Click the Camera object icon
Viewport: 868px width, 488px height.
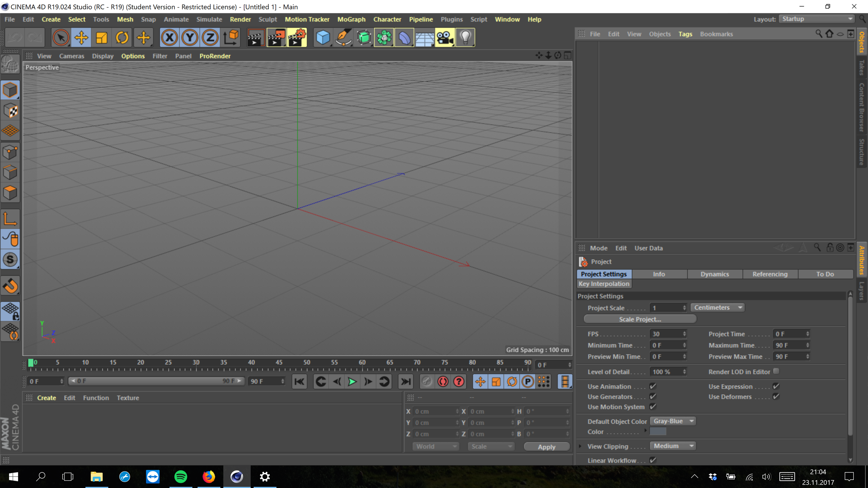click(x=445, y=37)
